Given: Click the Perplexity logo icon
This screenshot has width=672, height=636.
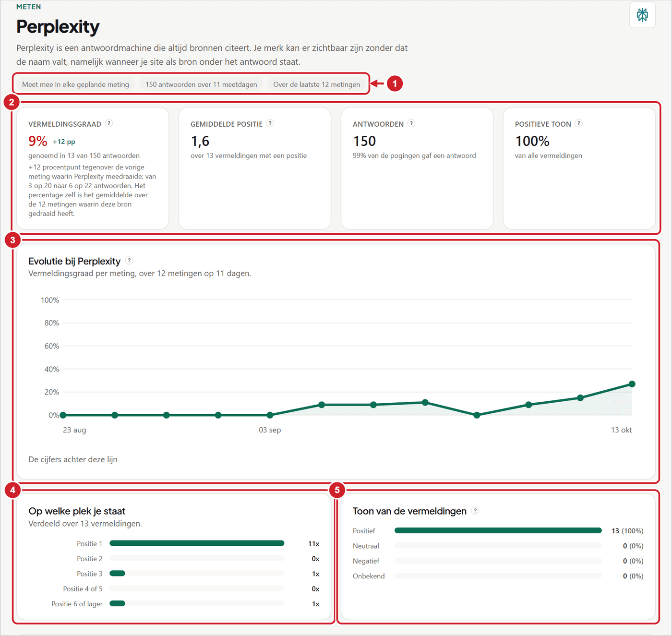Looking at the screenshot, I should pyautogui.click(x=642, y=15).
